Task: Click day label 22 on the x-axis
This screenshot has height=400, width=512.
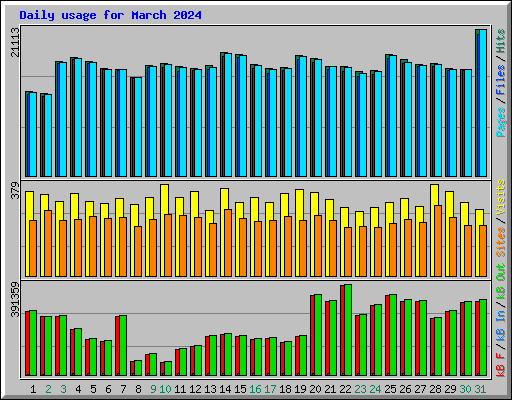Action: 345,389
